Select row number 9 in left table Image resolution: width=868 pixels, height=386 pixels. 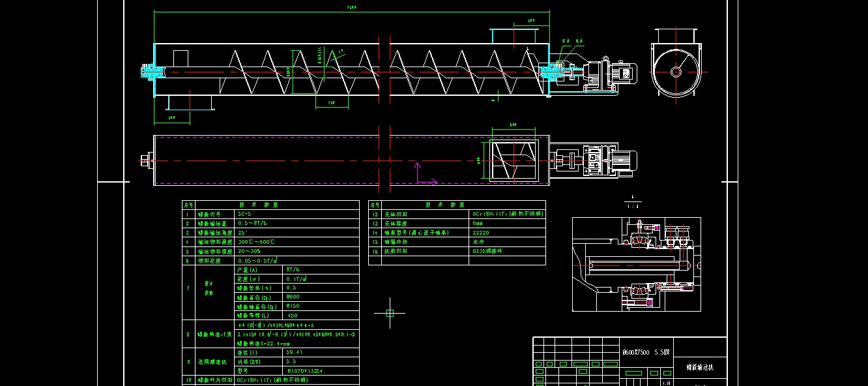click(188, 361)
